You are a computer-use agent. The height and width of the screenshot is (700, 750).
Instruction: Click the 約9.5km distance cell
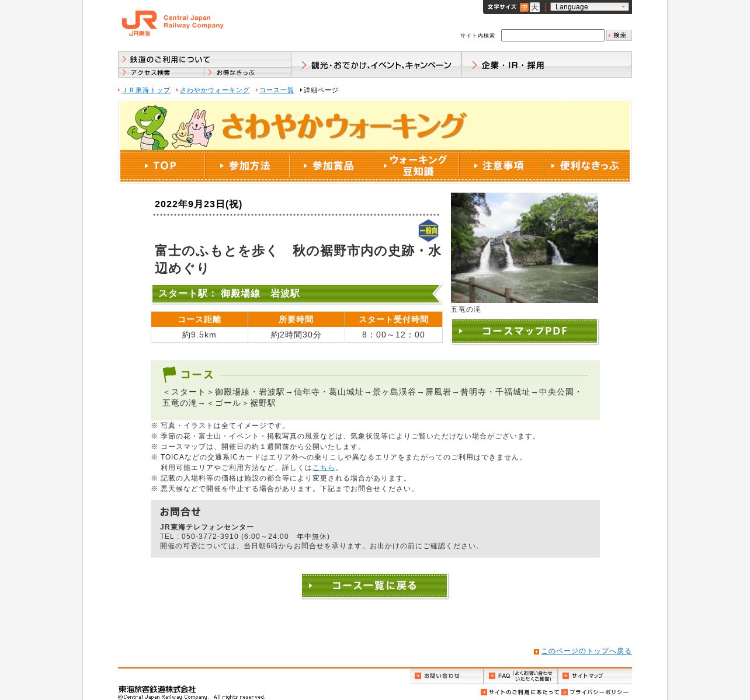(199, 335)
